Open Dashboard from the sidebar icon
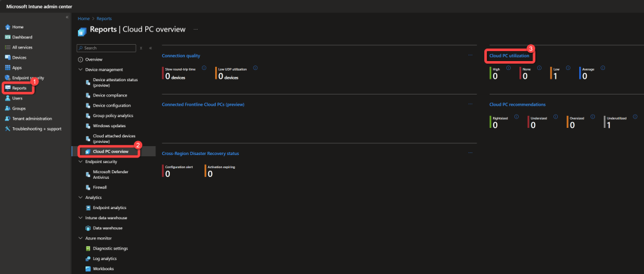The width and height of the screenshot is (644, 274). [x=8, y=37]
